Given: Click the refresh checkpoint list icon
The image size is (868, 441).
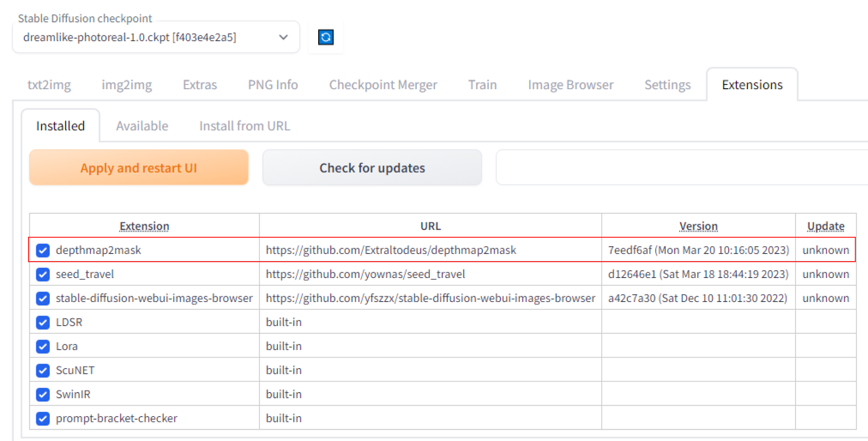Looking at the screenshot, I should [326, 37].
